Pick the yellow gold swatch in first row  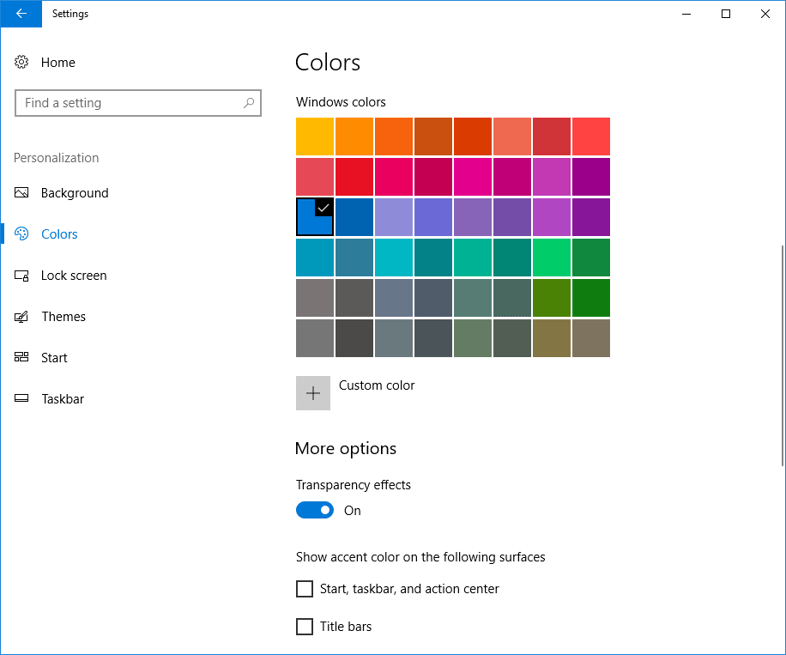[x=315, y=136]
